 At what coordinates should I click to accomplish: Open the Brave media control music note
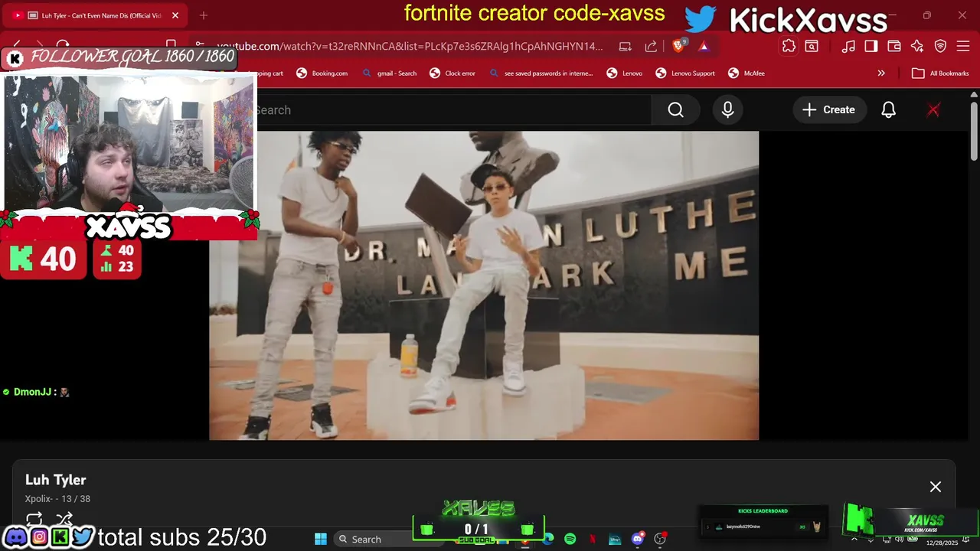click(848, 46)
